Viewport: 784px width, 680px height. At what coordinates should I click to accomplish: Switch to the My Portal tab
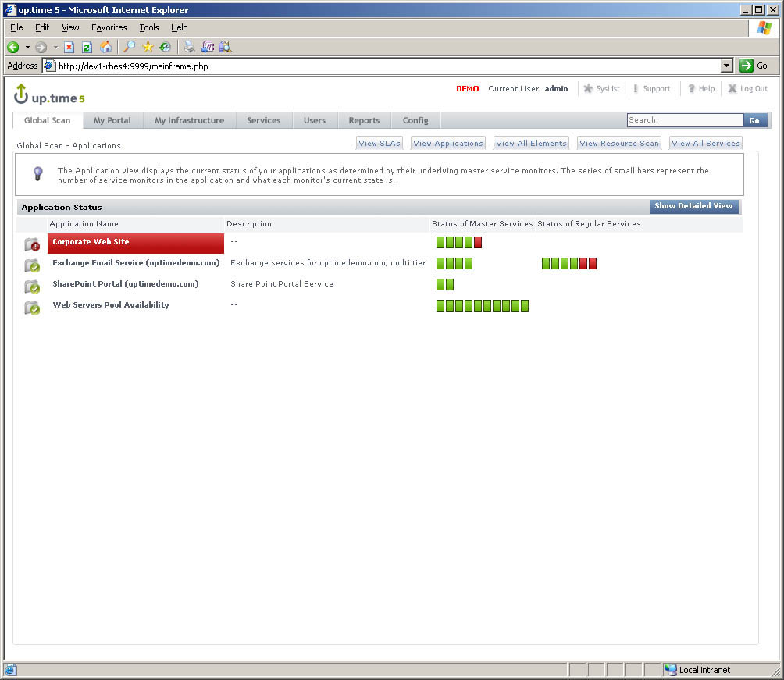pos(112,120)
